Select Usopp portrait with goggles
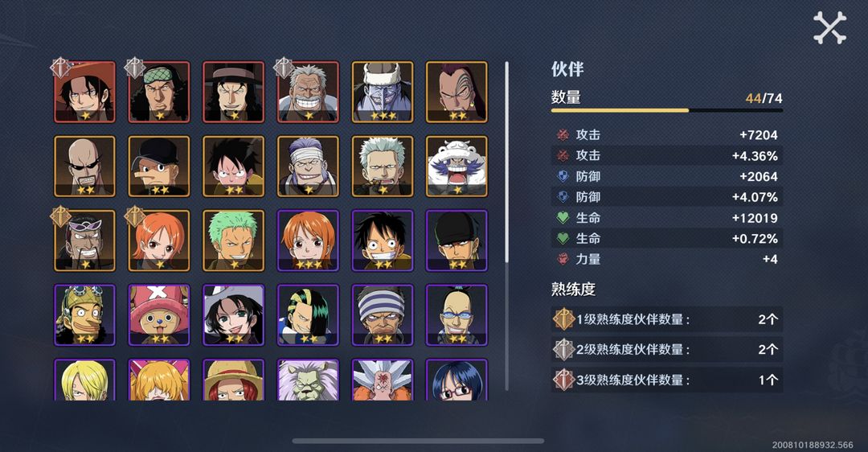This screenshot has height=452, width=868. 84,315
